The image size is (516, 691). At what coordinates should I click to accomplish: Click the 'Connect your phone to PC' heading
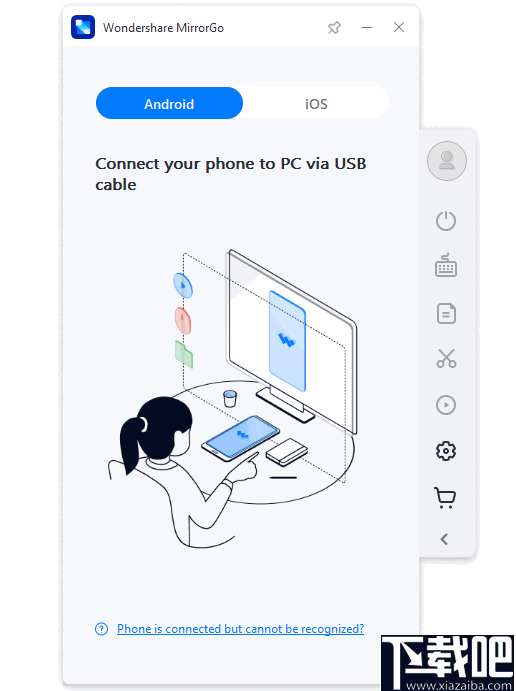point(230,174)
